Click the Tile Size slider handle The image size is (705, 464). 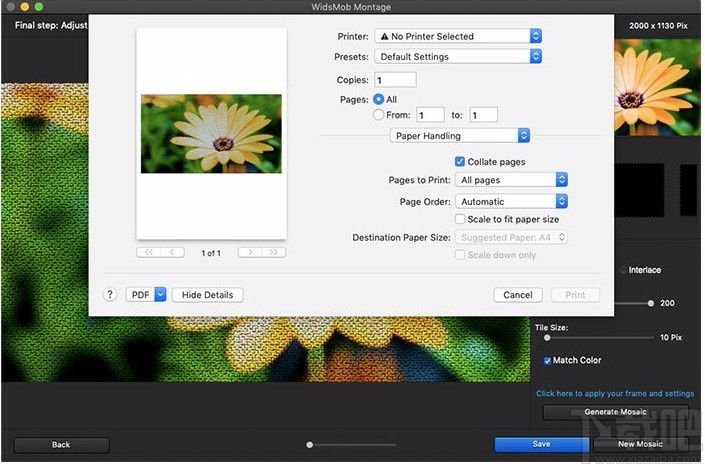(x=547, y=338)
